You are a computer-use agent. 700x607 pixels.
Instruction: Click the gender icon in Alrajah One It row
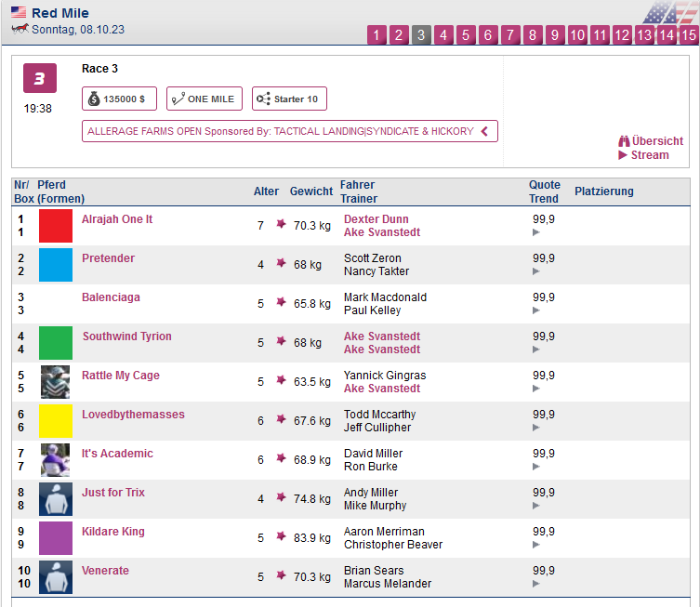click(281, 224)
